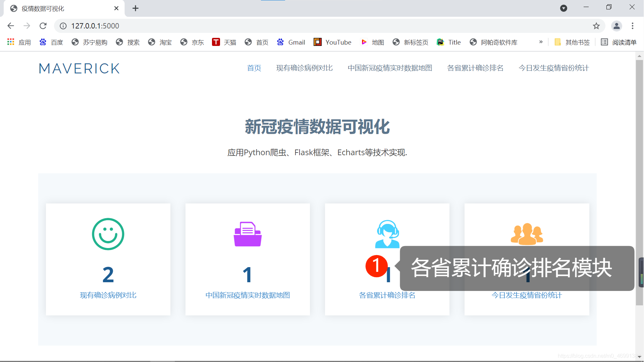Open the Title bookmark

449,42
